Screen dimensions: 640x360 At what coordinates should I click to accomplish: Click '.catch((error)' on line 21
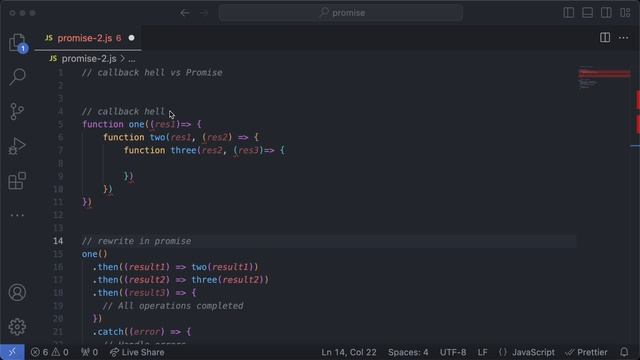click(x=128, y=331)
